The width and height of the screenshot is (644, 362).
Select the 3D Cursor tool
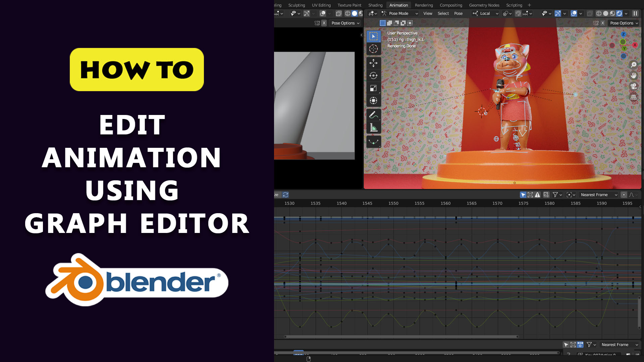pyautogui.click(x=373, y=49)
